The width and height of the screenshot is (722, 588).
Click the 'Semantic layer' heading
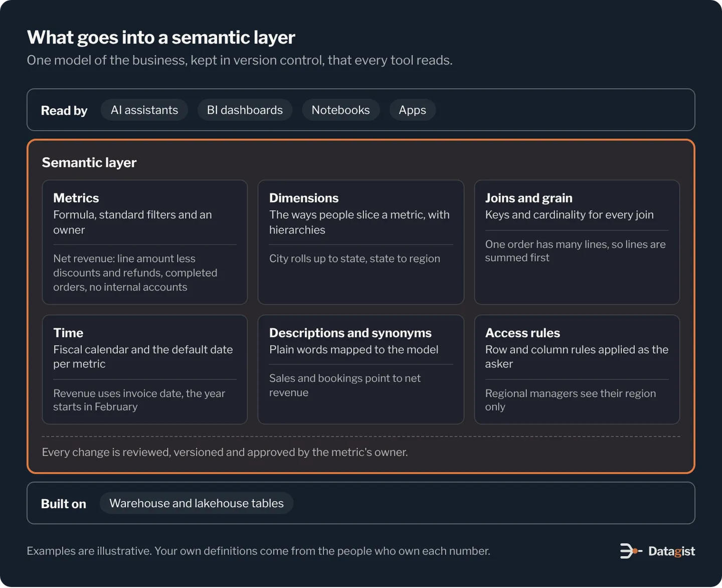(x=89, y=162)
